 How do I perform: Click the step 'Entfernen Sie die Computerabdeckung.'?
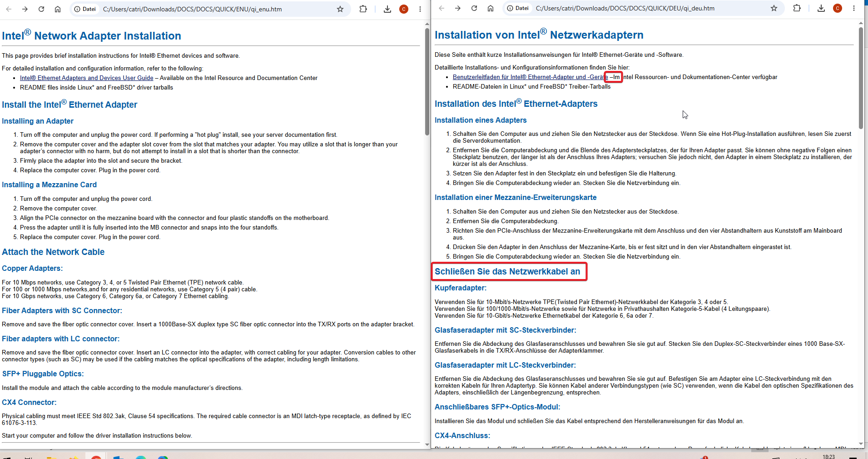pyautogui.click(x=506, y=221)
